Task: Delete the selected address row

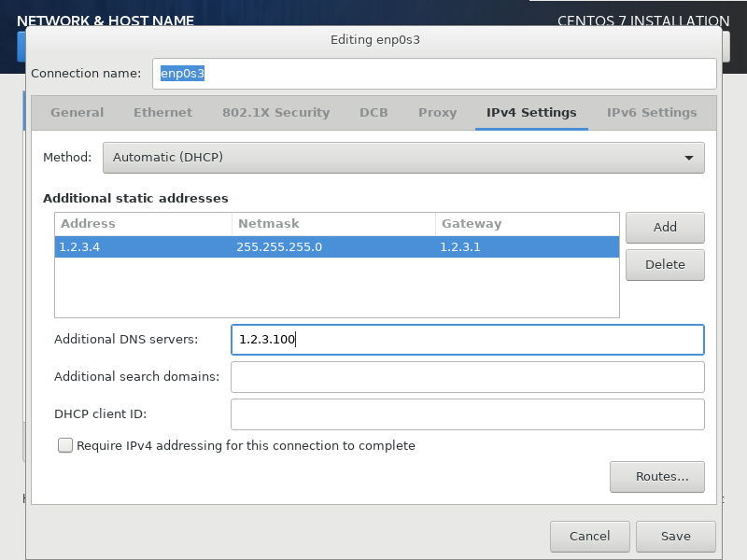Action: pyautogui.click(x=665, y=265)
